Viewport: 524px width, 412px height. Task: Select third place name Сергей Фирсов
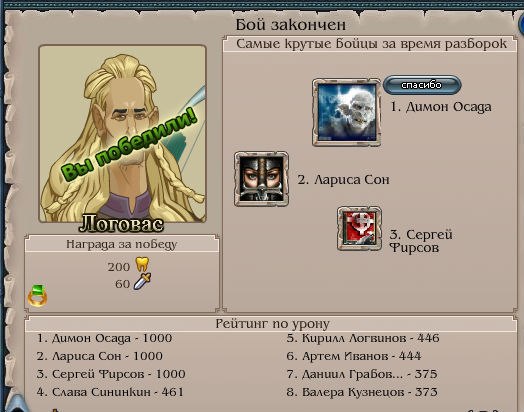[x=421, y=241]
